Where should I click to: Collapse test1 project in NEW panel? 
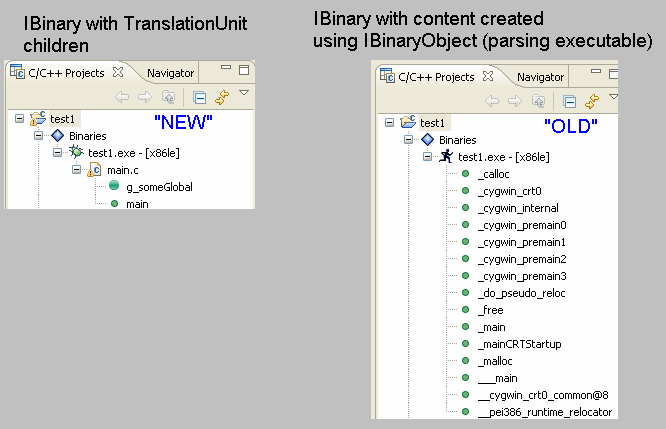[20, 119]
